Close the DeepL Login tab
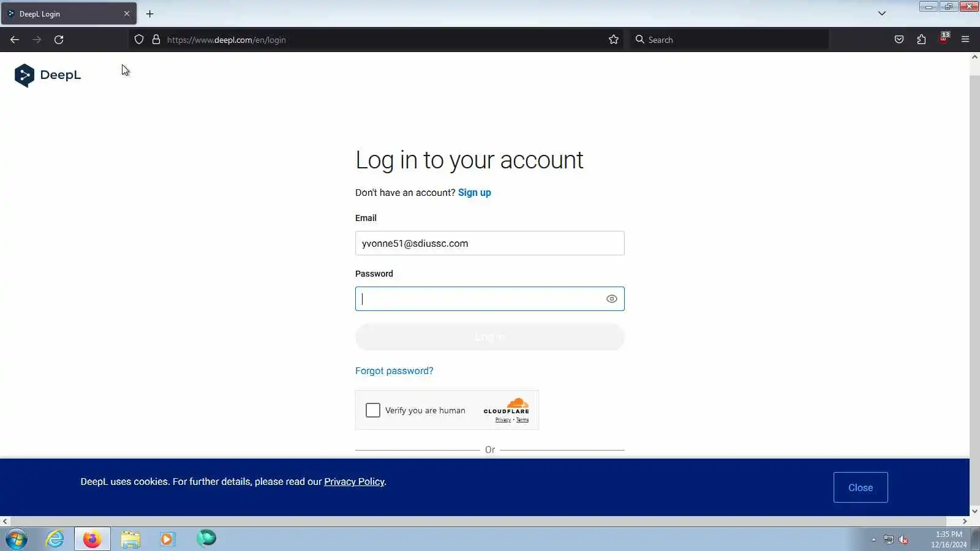Screen dimensions: 980x551 pos(127,13)
